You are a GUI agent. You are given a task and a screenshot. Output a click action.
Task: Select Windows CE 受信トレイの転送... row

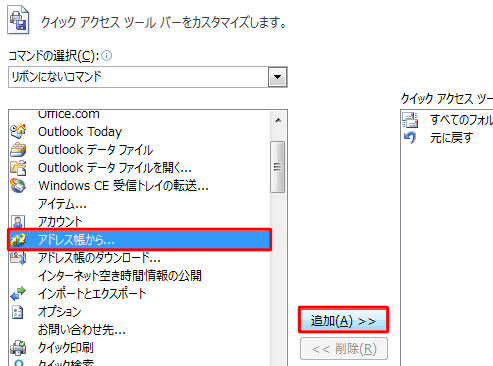[139, 186]
